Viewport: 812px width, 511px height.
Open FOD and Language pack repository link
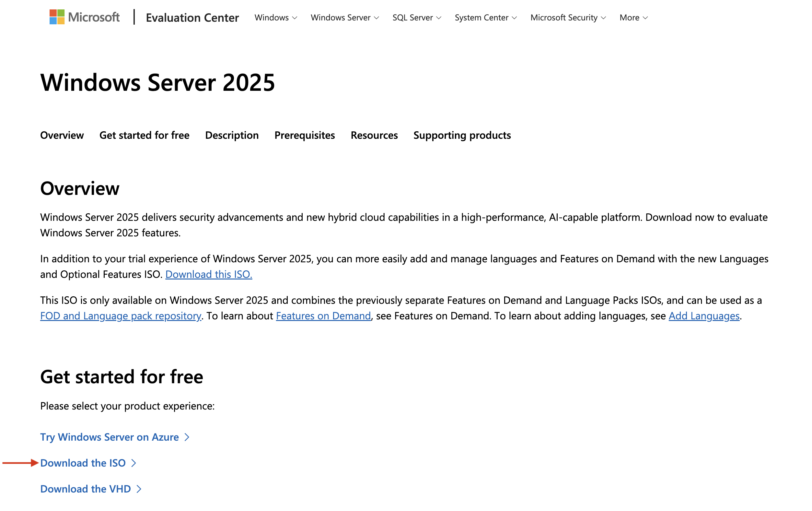[x=121, y=315]
